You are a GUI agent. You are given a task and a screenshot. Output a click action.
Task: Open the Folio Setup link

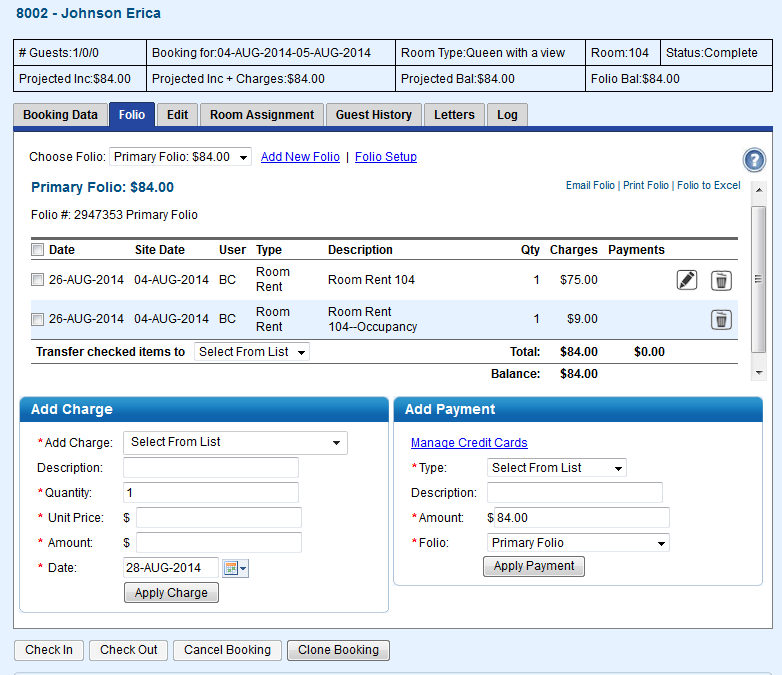click(386, 157)
